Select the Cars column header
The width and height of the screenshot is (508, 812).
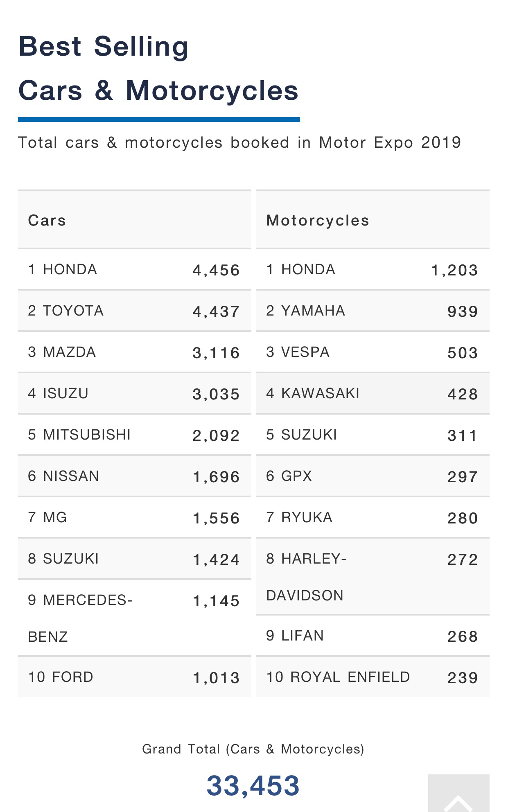[135, 220]
